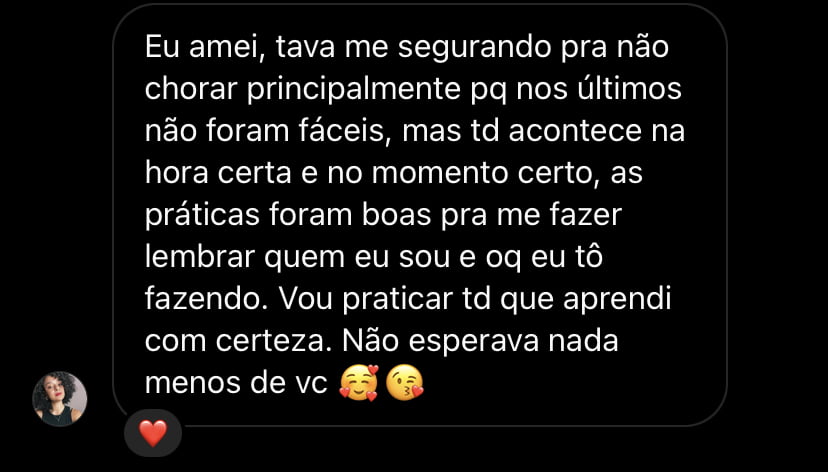Click the word "esperava" in the message

coord(474,342)
